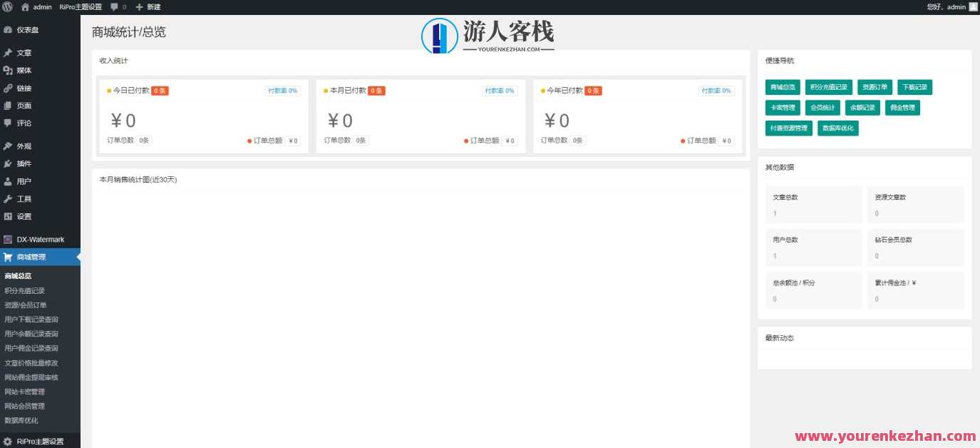Click the 数据库优化 green button
Screen dimensions: 980x448
[x=838, y=128]
